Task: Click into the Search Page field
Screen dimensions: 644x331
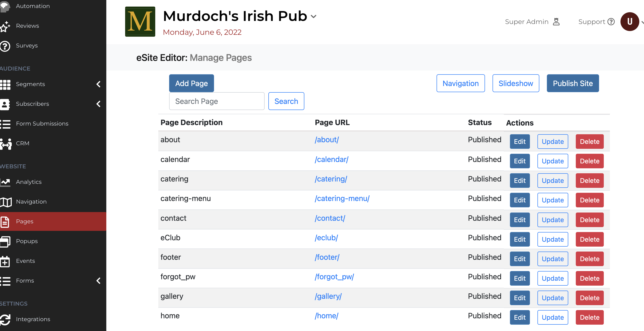Action: click(217, 101)
